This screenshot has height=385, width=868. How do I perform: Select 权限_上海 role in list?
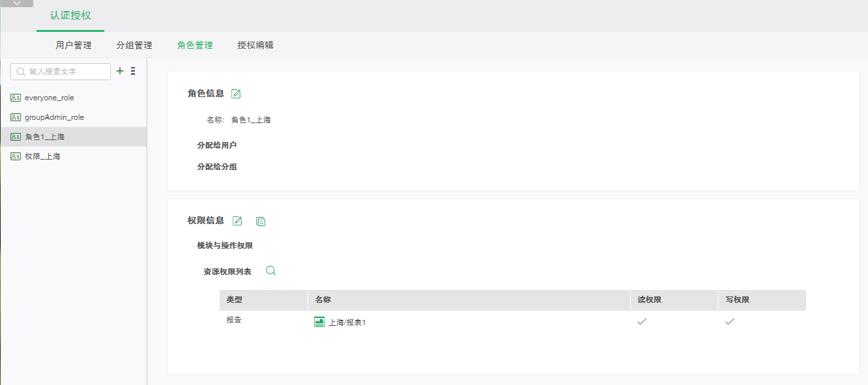coord(42,156)
